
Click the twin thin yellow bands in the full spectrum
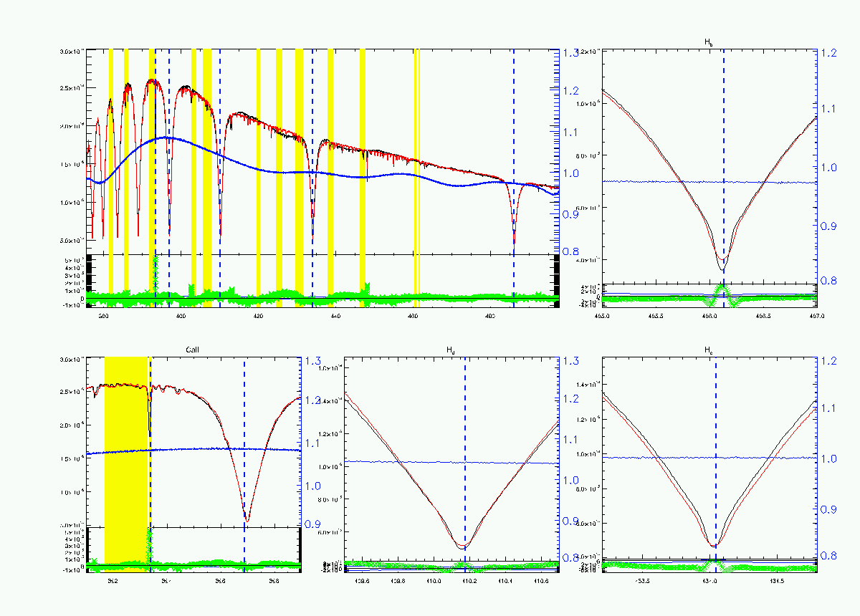coord(416,179)
